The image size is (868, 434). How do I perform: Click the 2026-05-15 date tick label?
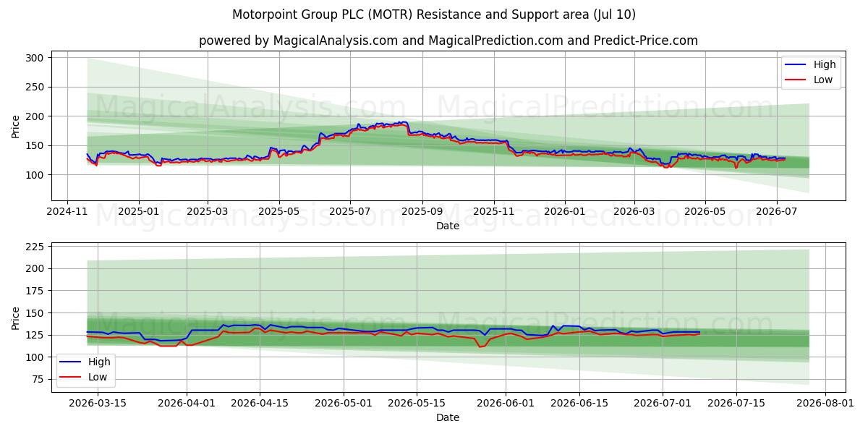point(416,403)
